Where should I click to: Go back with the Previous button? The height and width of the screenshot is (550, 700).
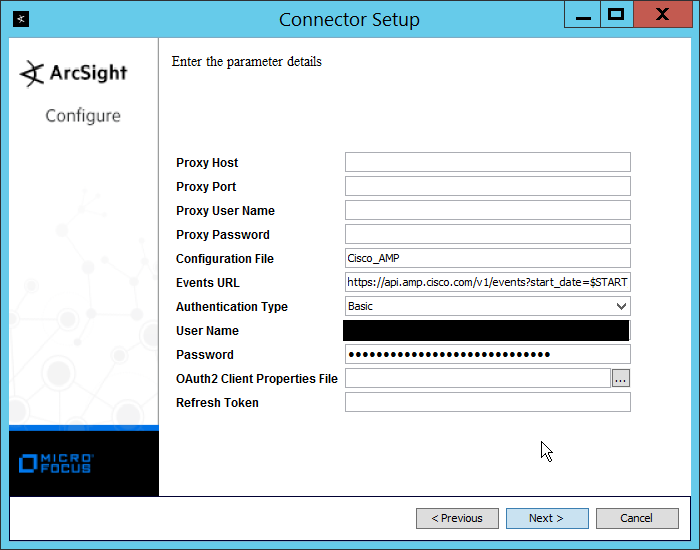[x=457, y=518]
